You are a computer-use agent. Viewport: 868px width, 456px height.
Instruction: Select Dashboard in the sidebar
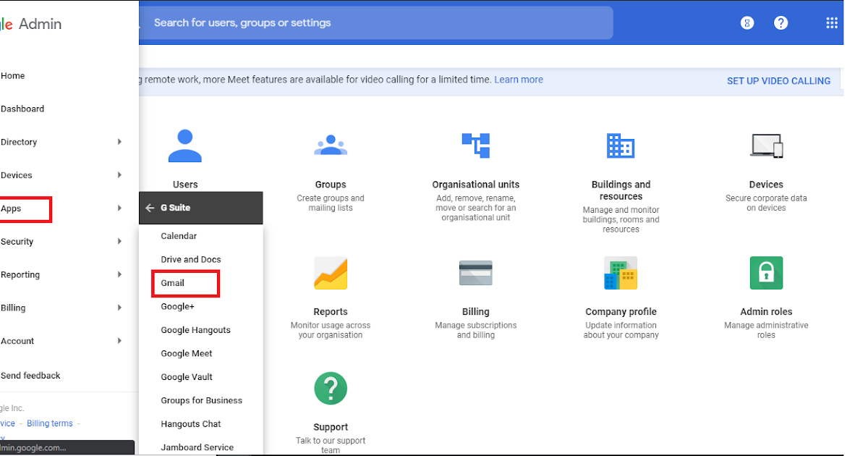coord(22,109)
